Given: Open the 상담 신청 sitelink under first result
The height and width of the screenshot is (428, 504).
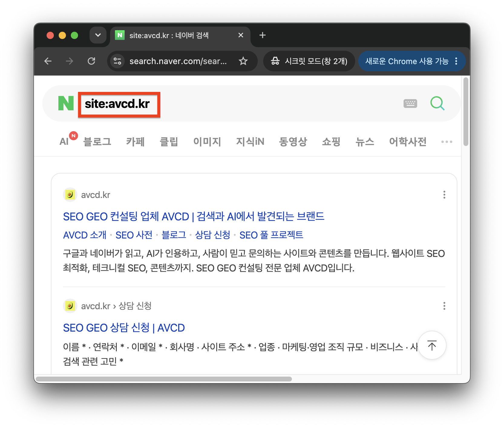Looking at the screenshot, I should tap(213, 235).
